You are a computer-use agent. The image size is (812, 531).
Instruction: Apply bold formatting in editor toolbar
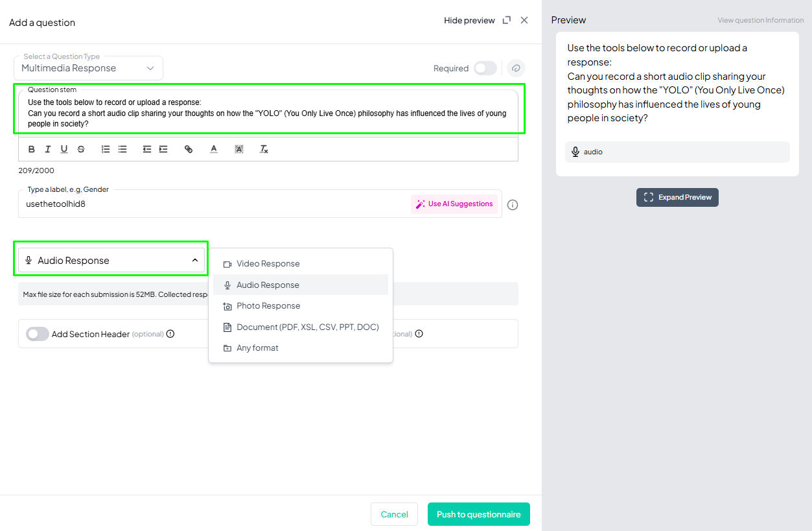coord(32,149)
